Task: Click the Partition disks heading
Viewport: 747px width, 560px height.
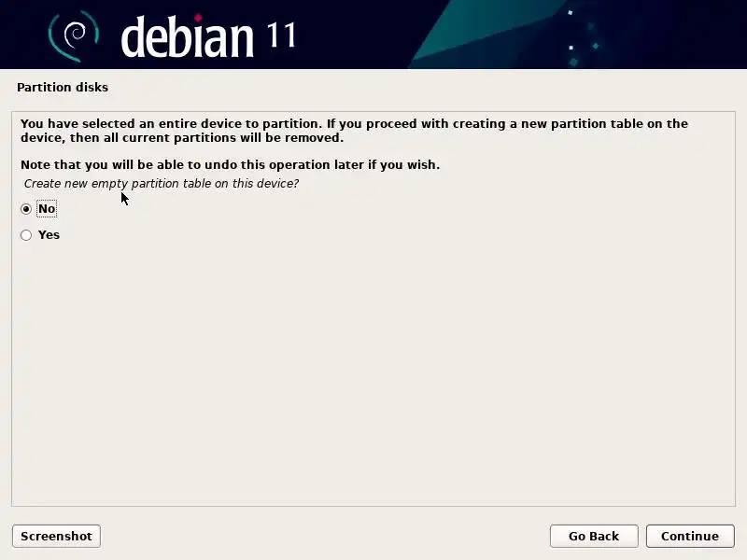Action: pos(63,87)
